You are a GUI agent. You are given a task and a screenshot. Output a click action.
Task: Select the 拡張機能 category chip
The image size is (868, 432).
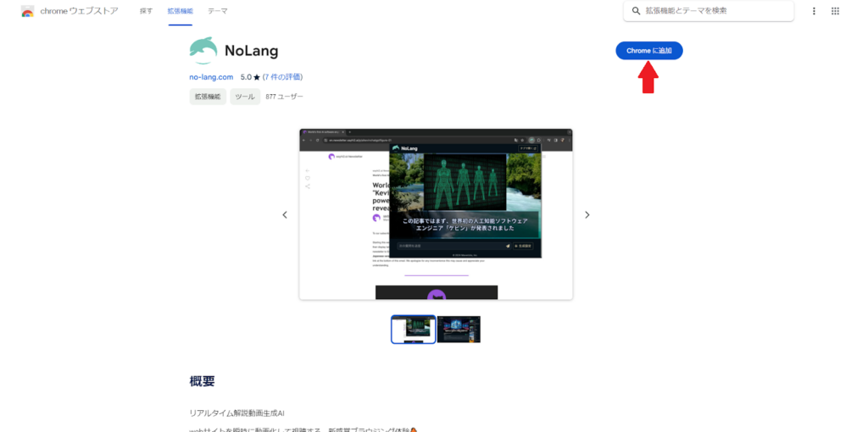click(208, 97)
